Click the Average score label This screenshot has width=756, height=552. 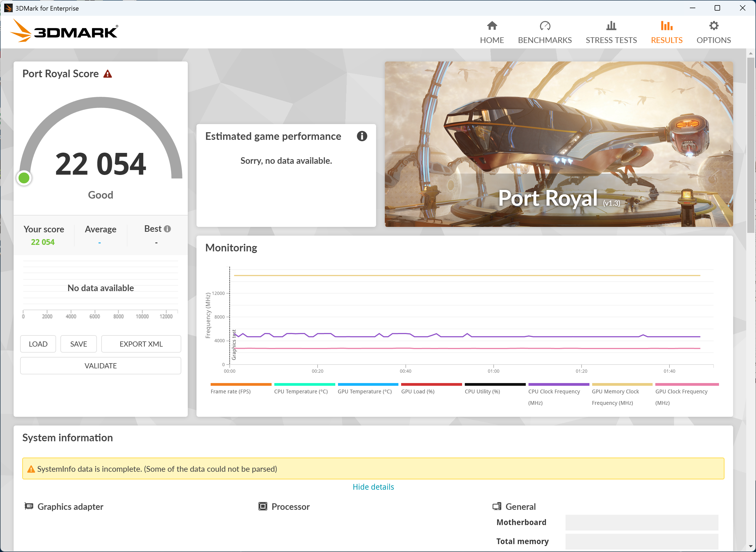[x=101, y=229]
